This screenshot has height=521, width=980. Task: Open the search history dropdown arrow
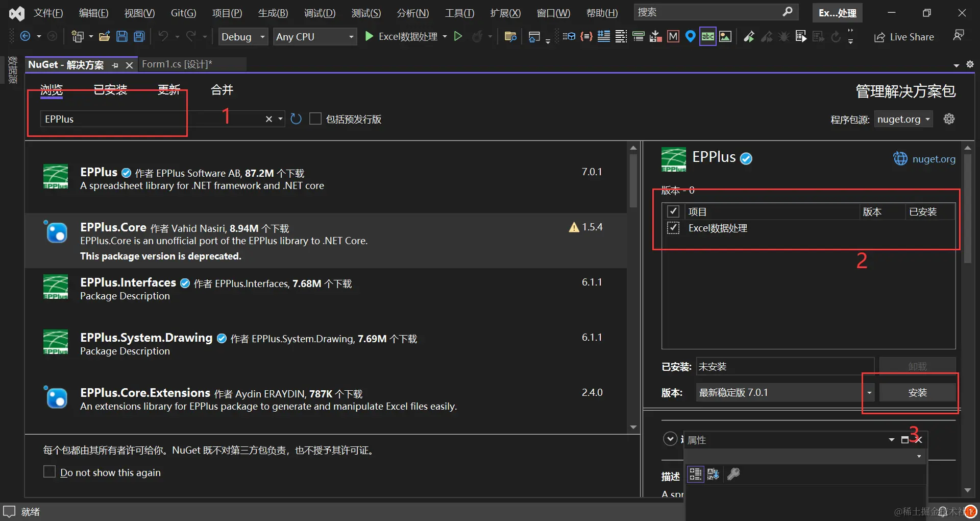(280, 119)
